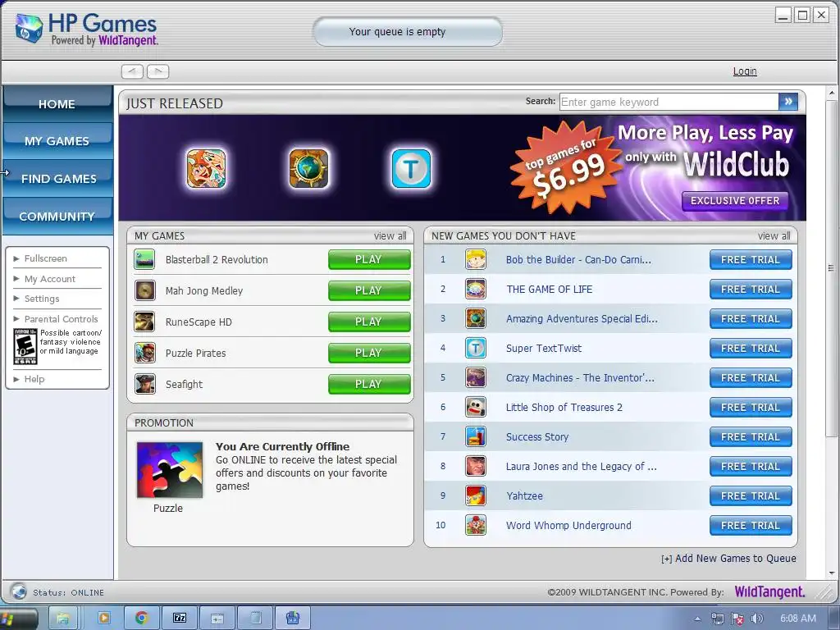840x630 pixels.
Task: Go to the HOME tab
Action: (x=57, y=104)
